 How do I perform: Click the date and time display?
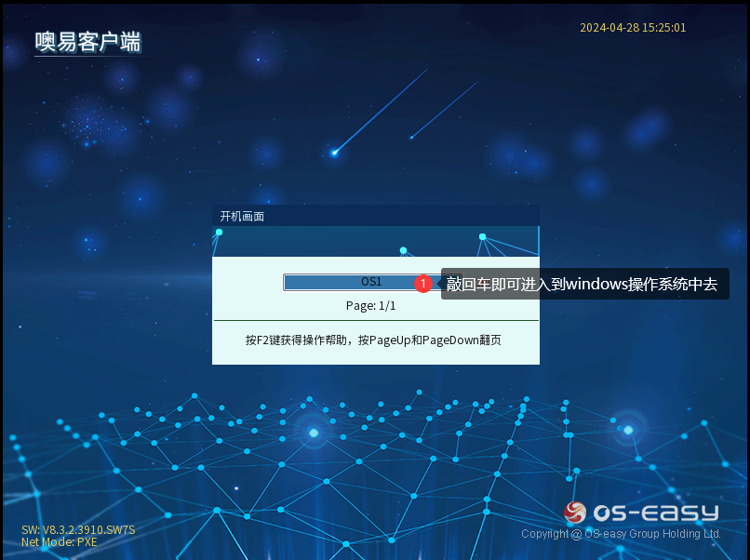click(633, 28)
